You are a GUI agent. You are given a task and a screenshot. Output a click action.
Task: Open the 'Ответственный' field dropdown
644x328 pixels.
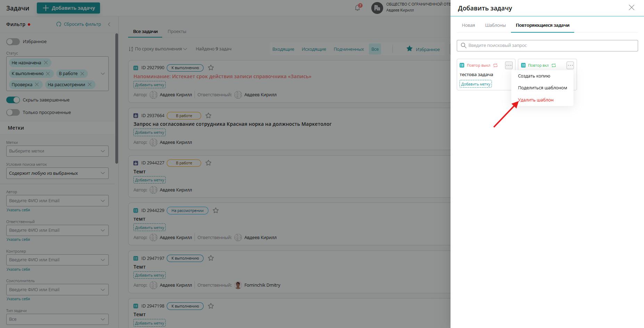(57, 230)
